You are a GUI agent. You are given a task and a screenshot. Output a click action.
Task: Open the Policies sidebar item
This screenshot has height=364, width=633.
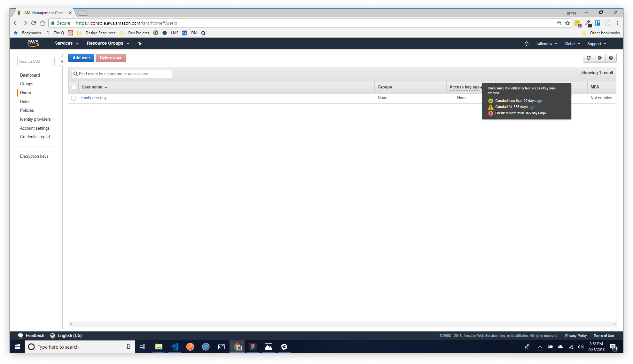point(27,110)
